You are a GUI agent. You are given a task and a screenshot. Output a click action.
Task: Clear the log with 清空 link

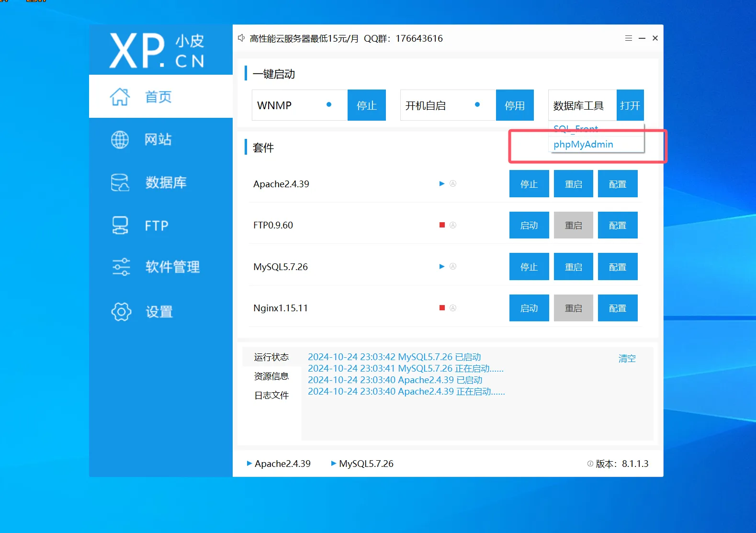pyautogui.click(x=627, y=358)
